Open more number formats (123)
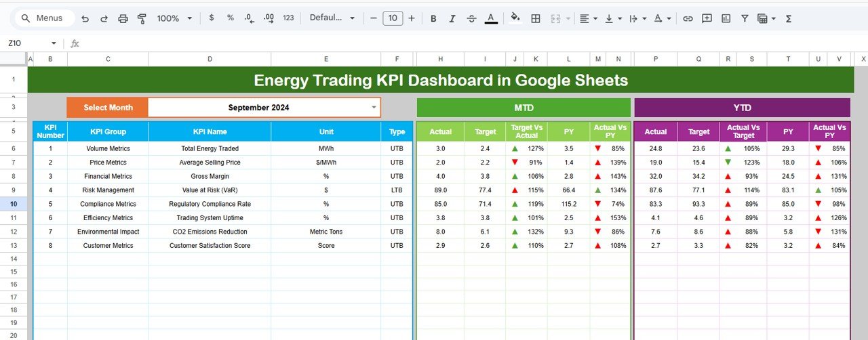The height and width of the screenshot is (340, 868). (288, 18)
